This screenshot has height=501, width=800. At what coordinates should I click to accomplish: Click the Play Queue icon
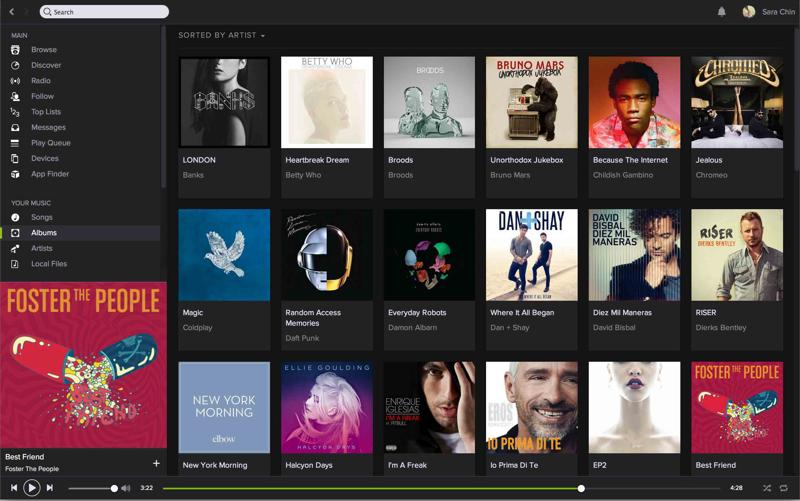coord(15,143)
